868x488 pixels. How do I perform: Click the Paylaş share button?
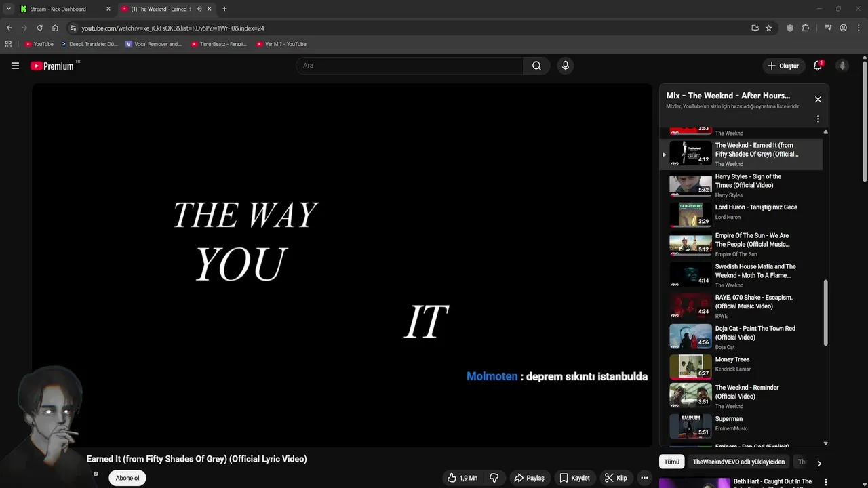pyautogui.click(x=529, y=478)
